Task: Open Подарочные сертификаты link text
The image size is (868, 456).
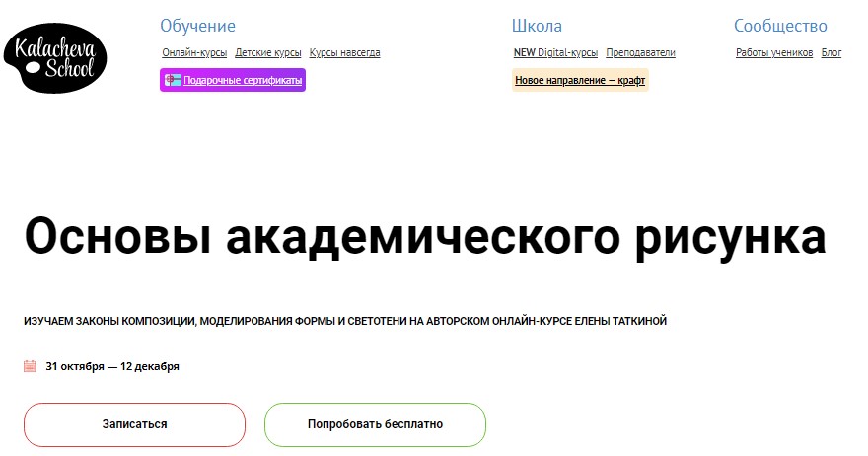Action: point(243,81)
